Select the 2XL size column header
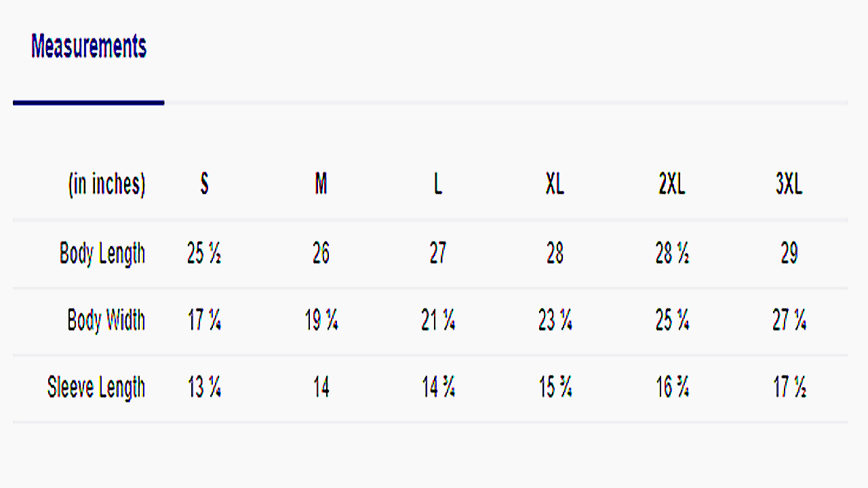Image resolution: width=868 pixels, height=488 pixels. pos(672,184)
